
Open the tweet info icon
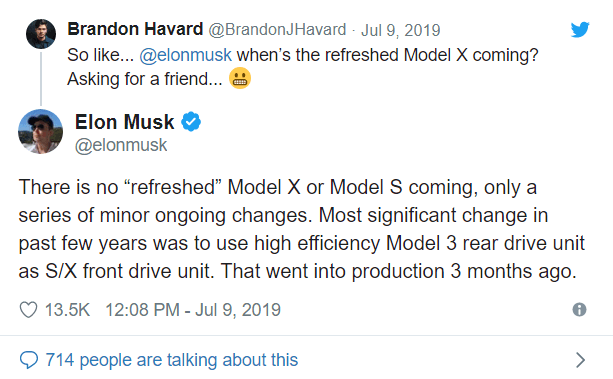[579, 310]
